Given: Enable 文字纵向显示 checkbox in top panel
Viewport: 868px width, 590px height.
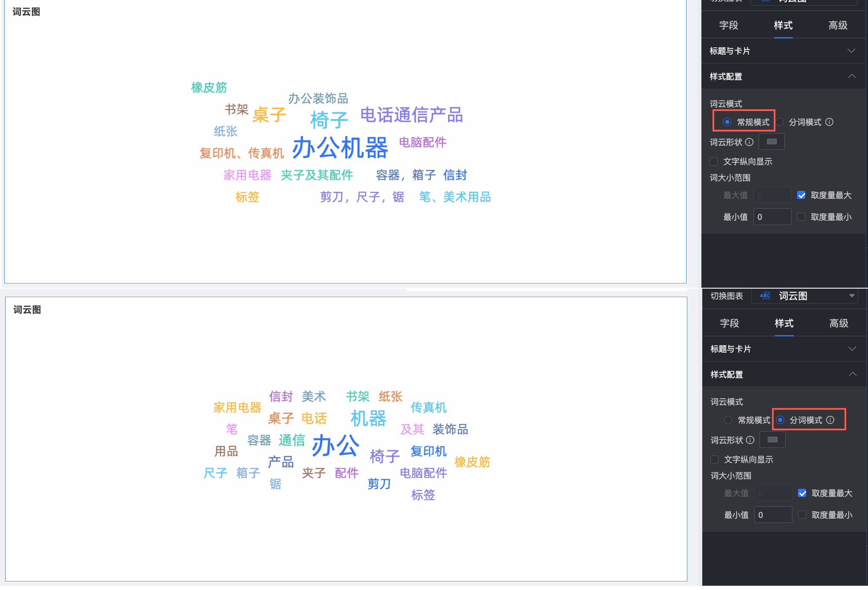Looking at the screenshot, I should pyautogui.click(x=714, y=161).
